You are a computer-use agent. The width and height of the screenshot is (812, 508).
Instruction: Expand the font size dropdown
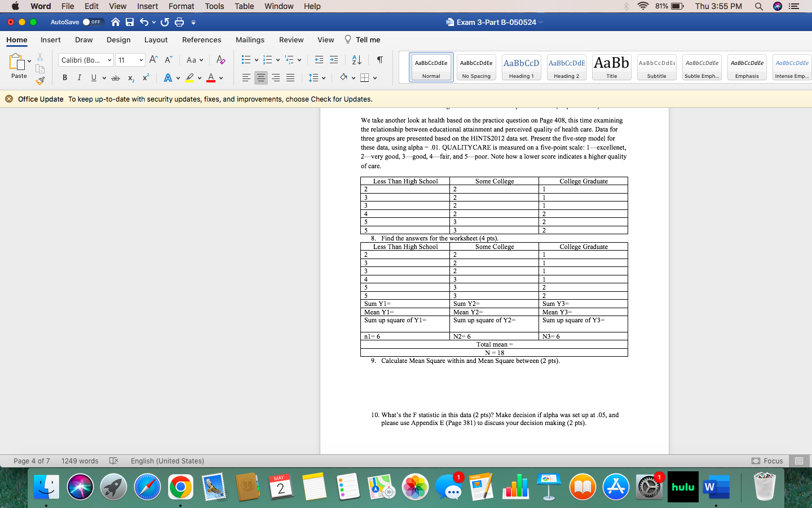click(141, 60)
